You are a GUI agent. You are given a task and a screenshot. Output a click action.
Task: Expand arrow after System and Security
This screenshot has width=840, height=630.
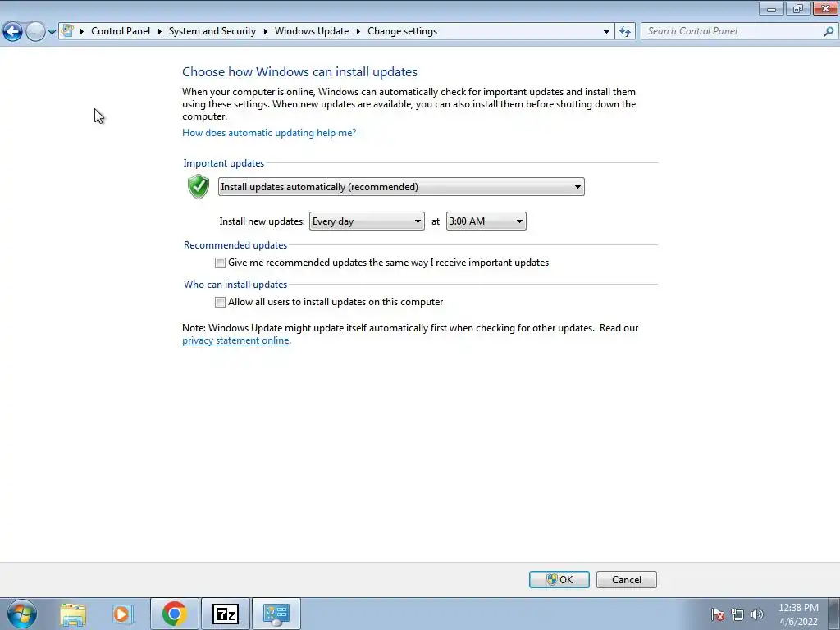pos(265,31)
